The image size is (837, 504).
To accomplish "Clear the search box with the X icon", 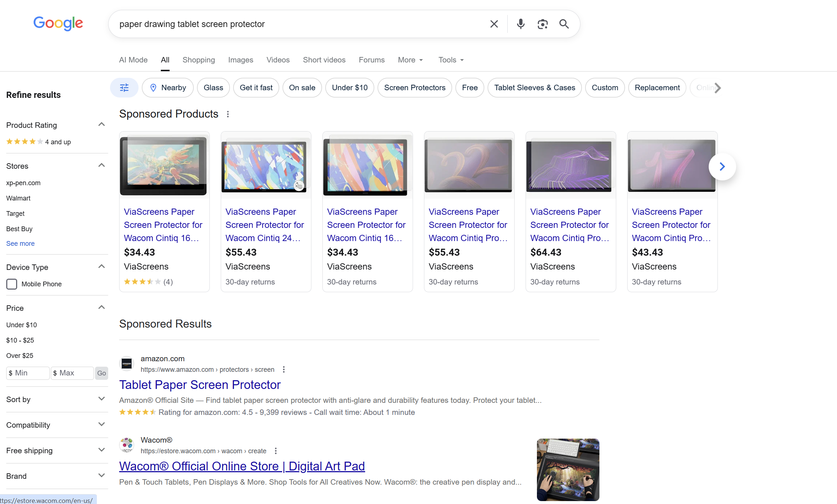I will (x=494, y=24).
